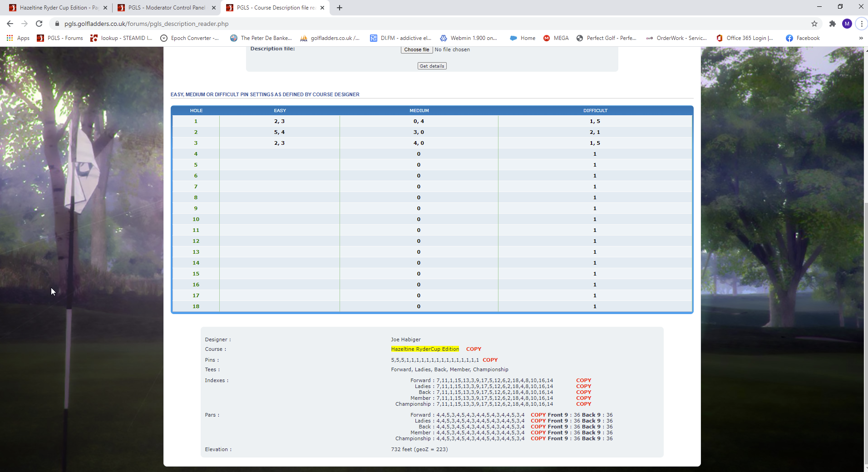Click the site padlock security icon
This screenshot has width=868, height=472.
click(57, 24)
